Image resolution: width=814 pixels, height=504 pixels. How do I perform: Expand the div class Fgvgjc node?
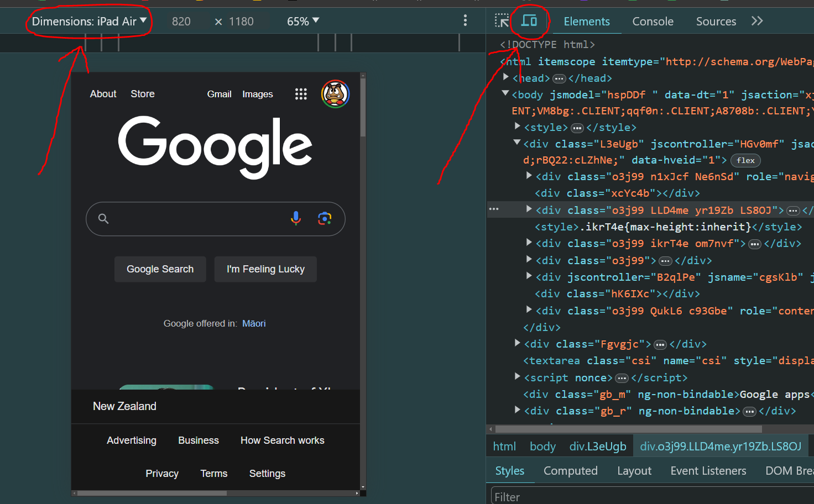pos(518,343)
